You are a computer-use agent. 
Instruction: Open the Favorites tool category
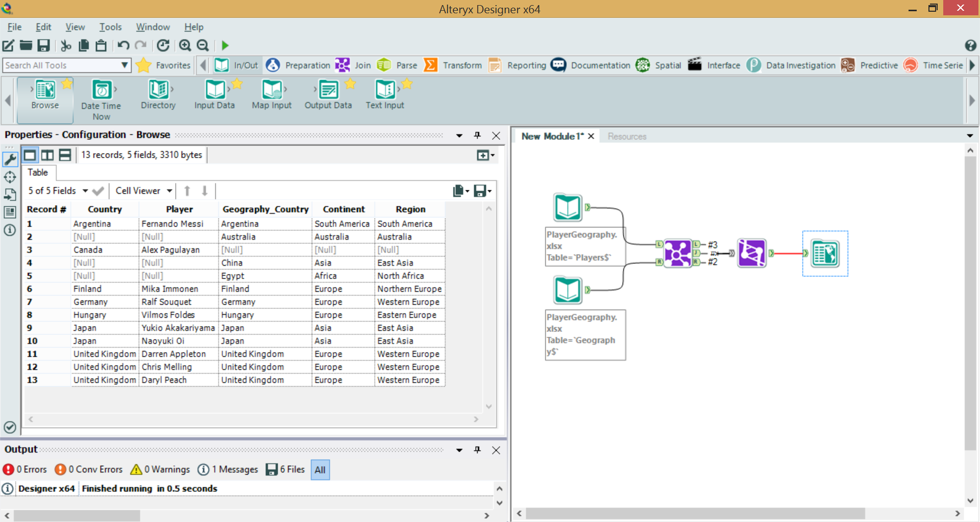pos(163,65)
